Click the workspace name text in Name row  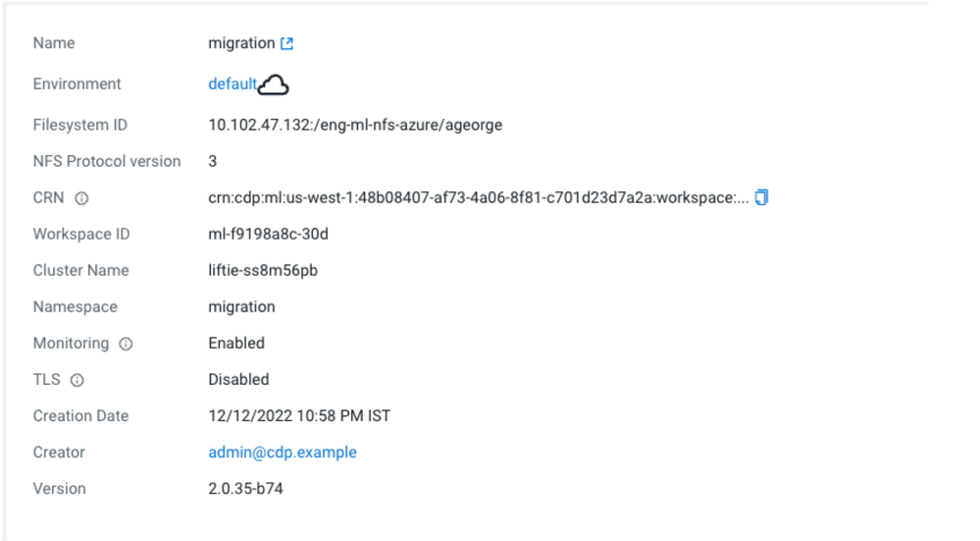pyautogui.click(x=241, y=43)
